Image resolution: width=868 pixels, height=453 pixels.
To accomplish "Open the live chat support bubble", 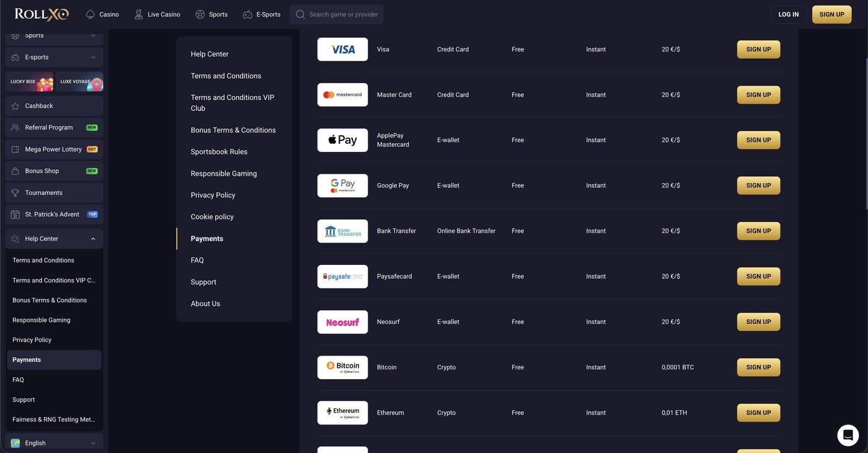I will pos(848,436).
